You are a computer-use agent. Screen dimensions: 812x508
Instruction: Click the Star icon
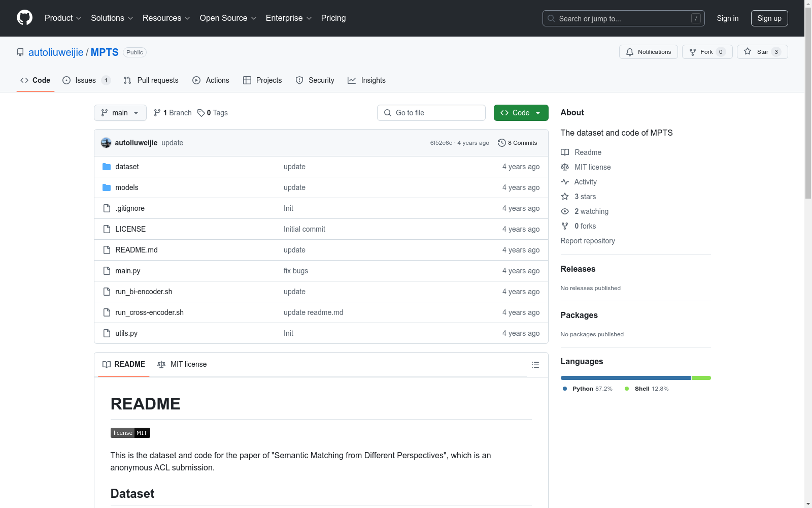(x=748, y=52)
